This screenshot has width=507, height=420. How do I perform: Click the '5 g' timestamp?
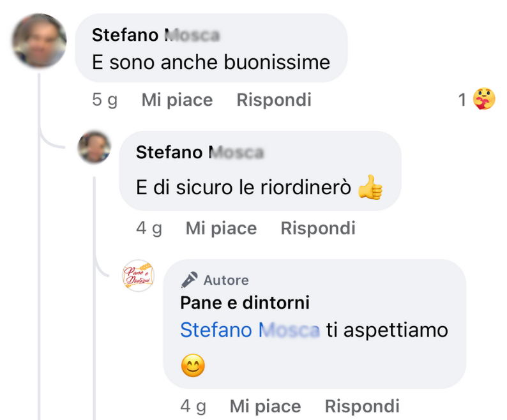105,100
